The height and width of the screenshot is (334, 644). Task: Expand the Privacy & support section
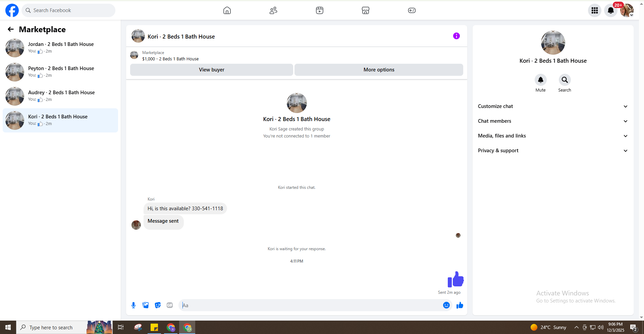[x=553, y=151]
